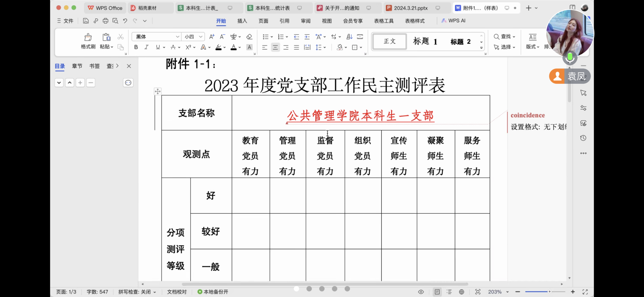Screen dimensions: 644x297
Task: Center align the paragraph text
Action: point(275,47)
